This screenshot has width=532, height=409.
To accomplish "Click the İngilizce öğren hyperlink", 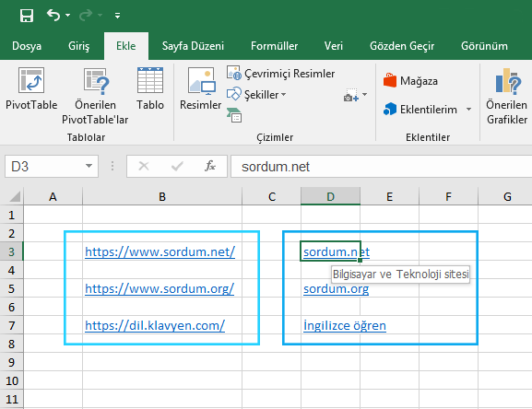I will pos(345,326).
